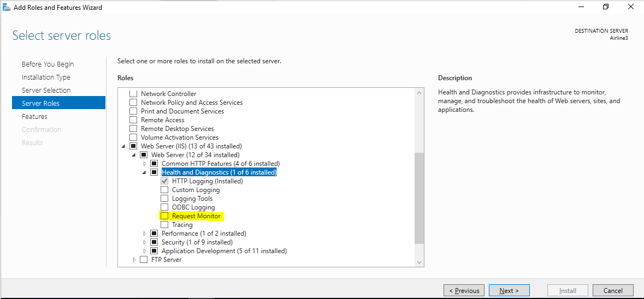Toggle Health and Diagnostics checkbox

click(154, 172)
